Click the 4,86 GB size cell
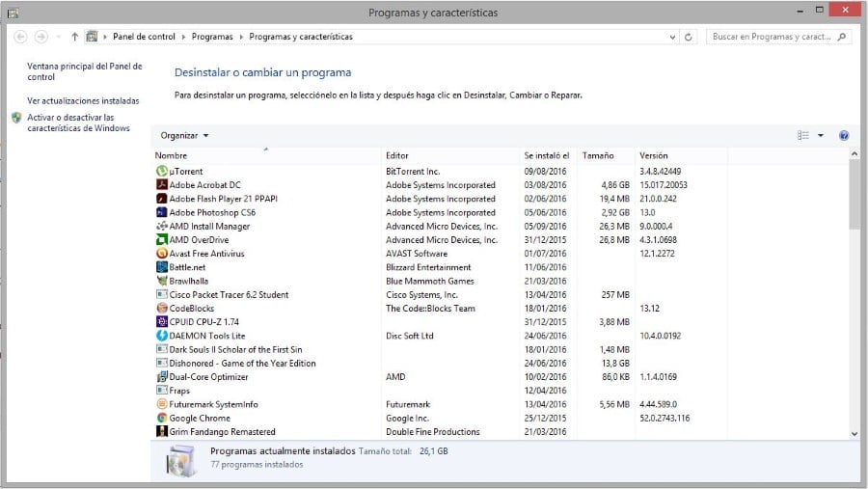This screenshot has height=489, width=868. coord(615,185)
